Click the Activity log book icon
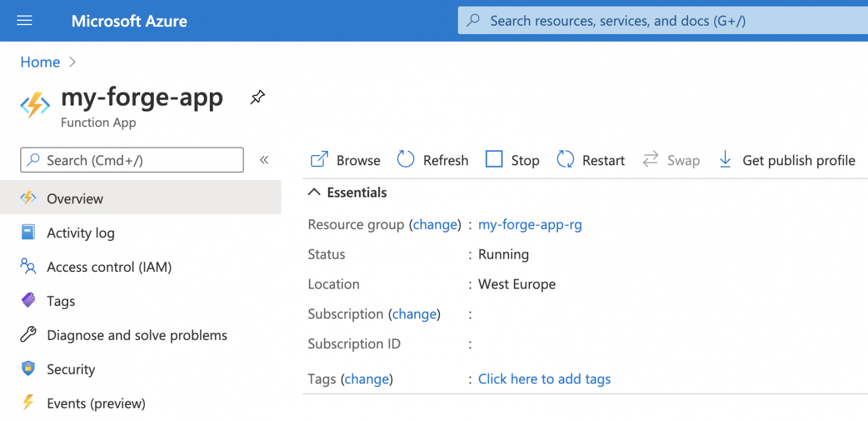The width and height of the screenshot is (868, 421). [x=28, y=233]
